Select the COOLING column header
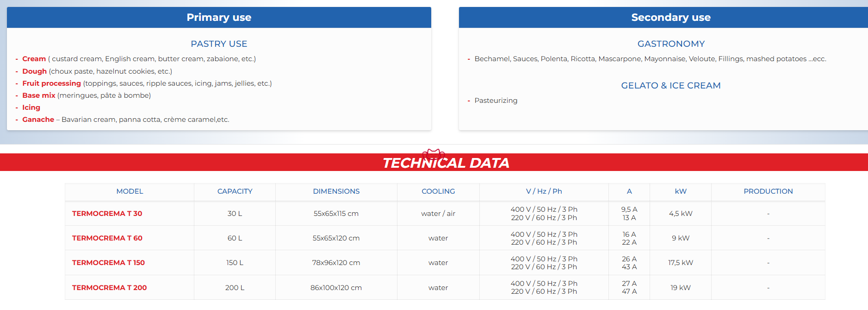Viewport: 868px width, 310px height. click(438, 191)
